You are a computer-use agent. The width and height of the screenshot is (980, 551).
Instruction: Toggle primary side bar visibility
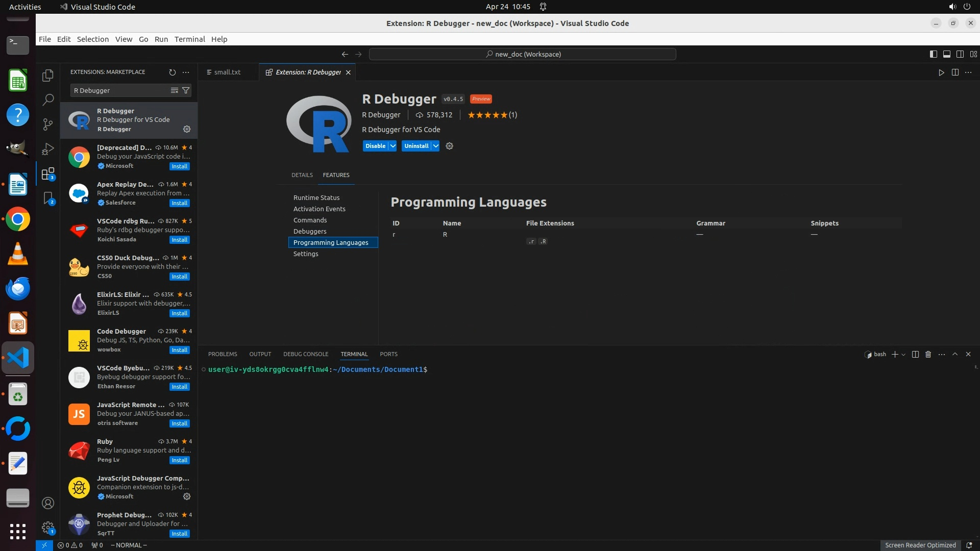tap(933, 54)
